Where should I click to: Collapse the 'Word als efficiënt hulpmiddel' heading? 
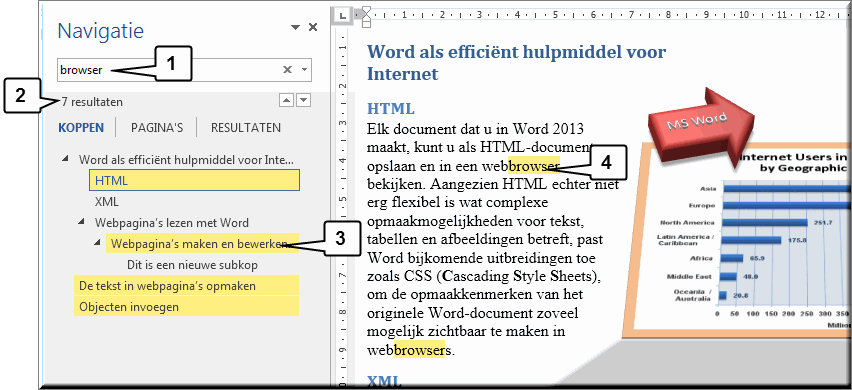click(x=66, y=159)
